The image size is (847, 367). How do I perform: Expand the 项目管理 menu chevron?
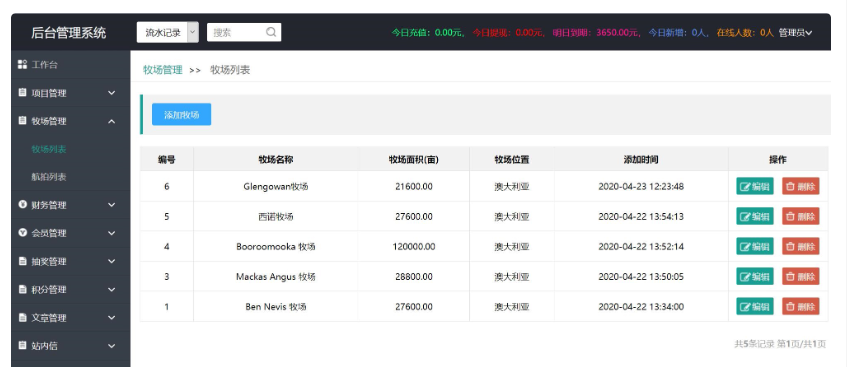click(111, 93)
